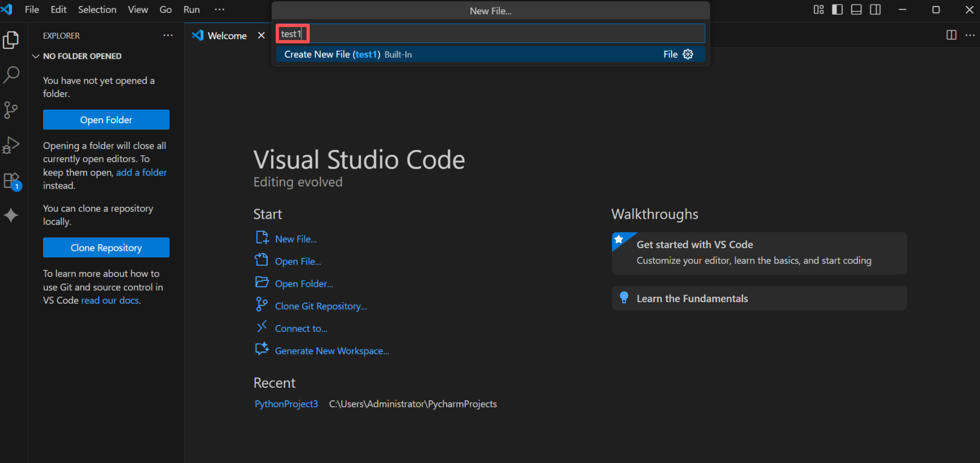
Task: Click the Split Editor Right icon
Action: (x=951, y=35)
